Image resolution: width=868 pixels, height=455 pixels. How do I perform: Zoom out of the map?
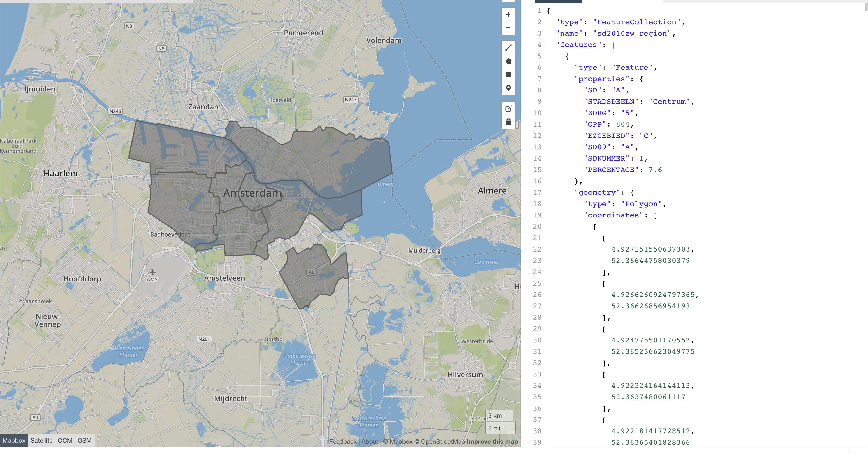click(508, 28)
